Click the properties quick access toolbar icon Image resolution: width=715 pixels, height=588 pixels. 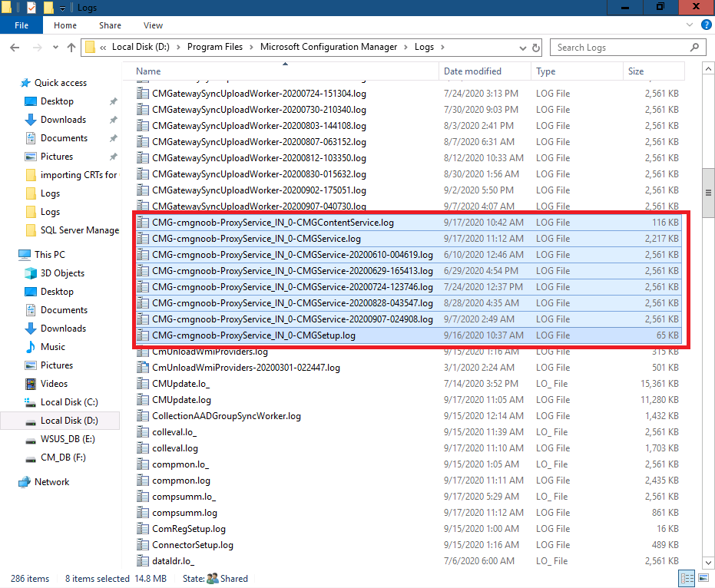pyautogui.click(x=31, y=8)
